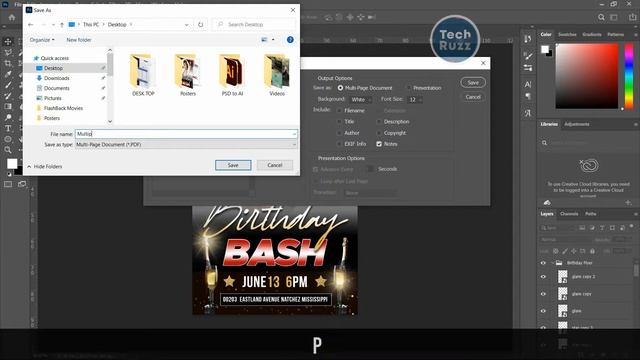Open the Character panel icon
Screen dimensions: 640x360
[528, 84]
